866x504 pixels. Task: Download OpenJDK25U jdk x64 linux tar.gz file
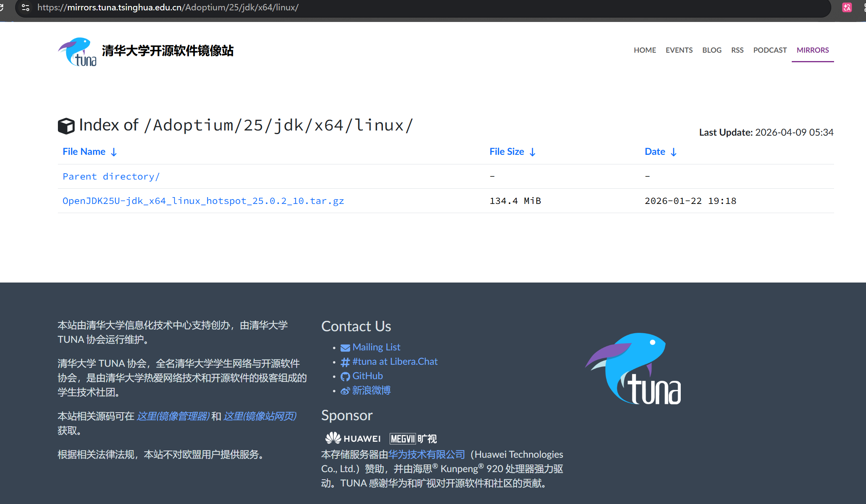pyautogui.click(x=203, y=201)
